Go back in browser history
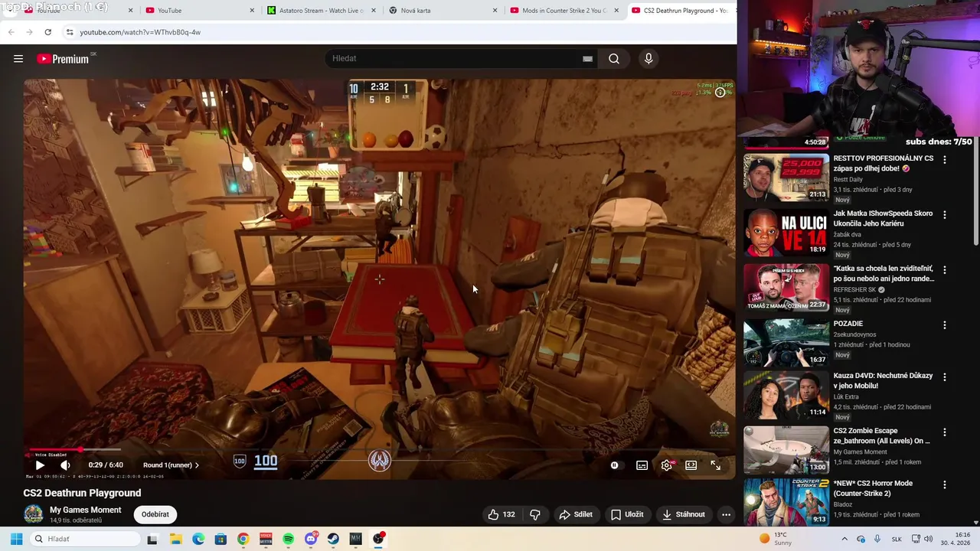Viewport: 980px width, 551px height. [11, 32]
